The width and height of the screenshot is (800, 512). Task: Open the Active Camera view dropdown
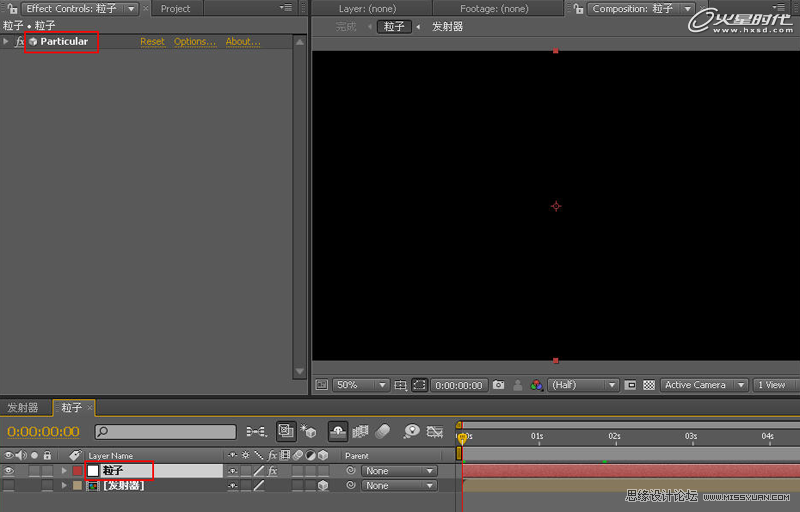coord(704,385)
